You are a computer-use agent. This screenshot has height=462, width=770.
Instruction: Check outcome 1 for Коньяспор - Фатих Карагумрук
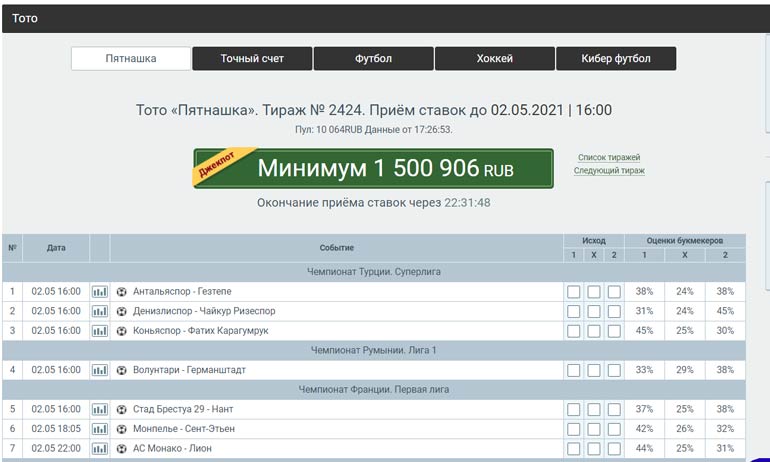pos(574,331)
